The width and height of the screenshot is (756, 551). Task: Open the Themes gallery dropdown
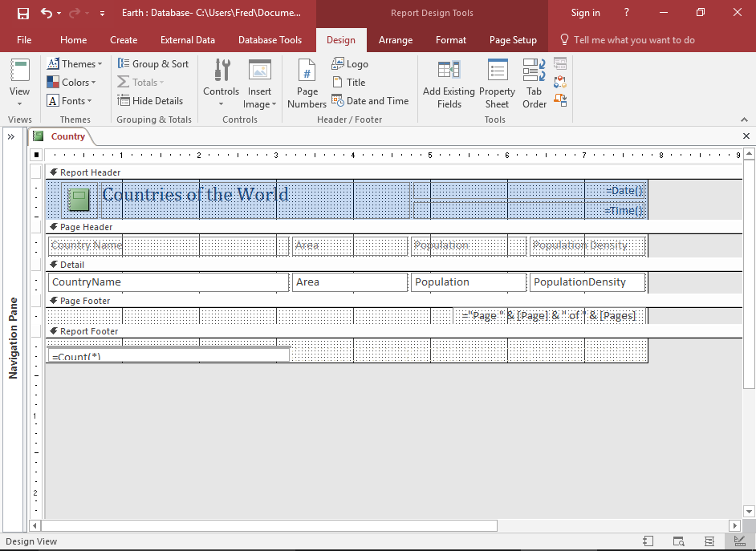[75, 63]
